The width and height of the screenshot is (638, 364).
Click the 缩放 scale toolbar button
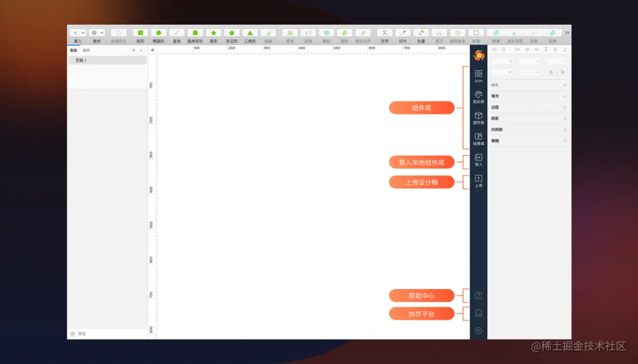click(x=344, y=33)
